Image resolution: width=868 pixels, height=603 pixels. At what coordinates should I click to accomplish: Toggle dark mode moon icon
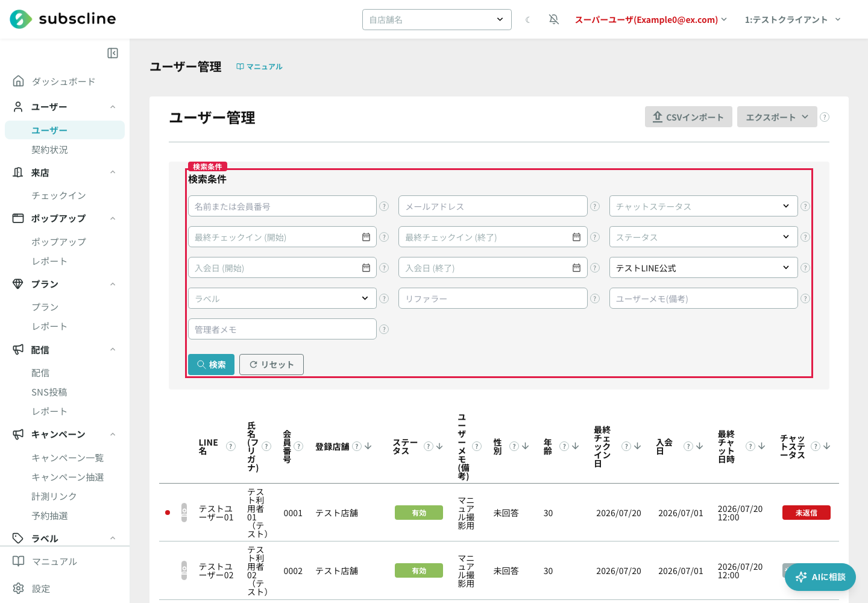(528, 20)
